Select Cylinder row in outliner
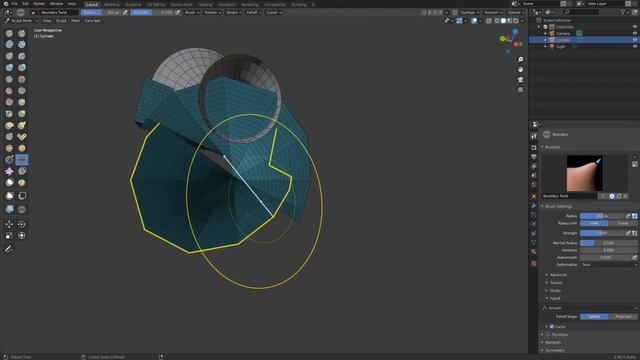The width and height of the screenshot is (640, 360). [x=584, y=40]
